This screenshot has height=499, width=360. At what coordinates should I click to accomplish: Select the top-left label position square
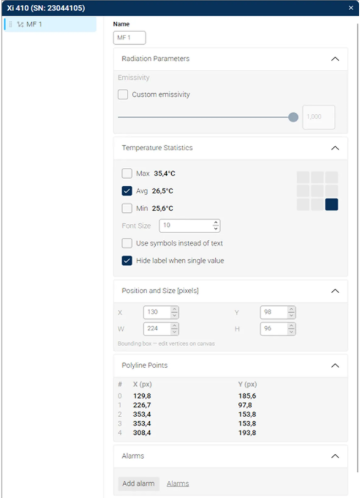(303, 177)
